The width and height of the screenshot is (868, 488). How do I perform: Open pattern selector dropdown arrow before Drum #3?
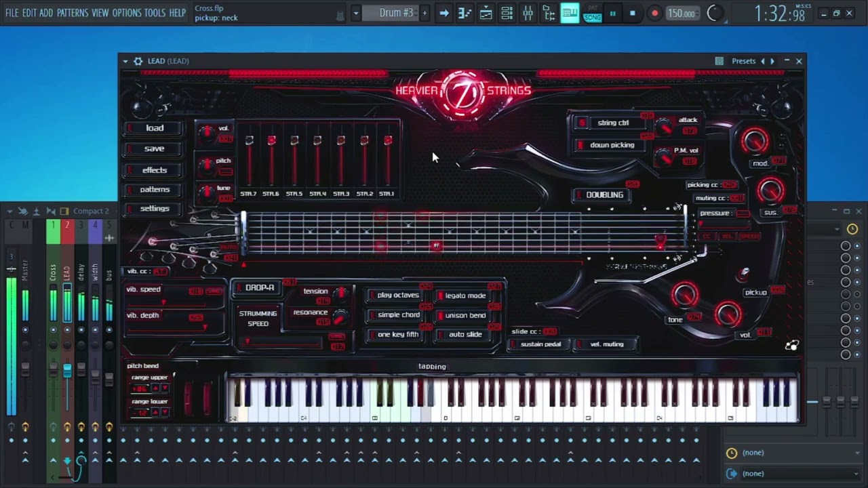coord(355,13)
